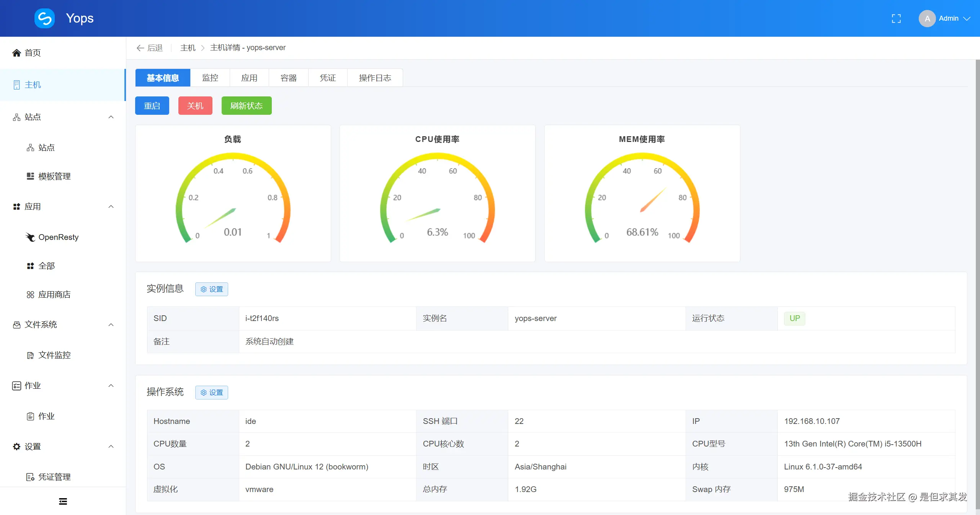
Task: Toggle fullscreen mode icon
Action: coord(896,18)
